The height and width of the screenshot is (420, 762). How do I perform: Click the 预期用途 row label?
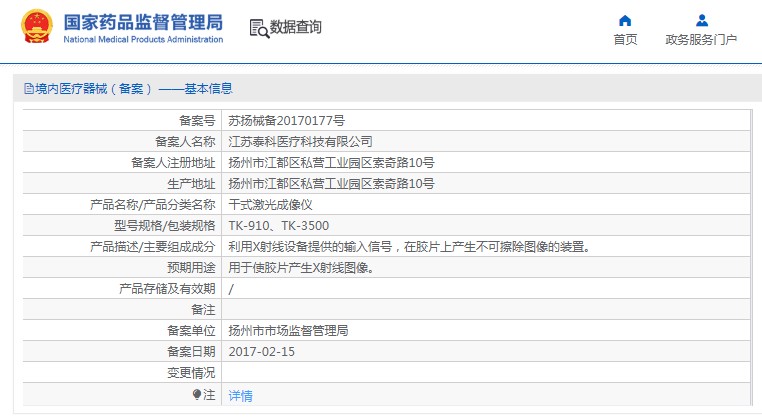(x=191, y=268)
